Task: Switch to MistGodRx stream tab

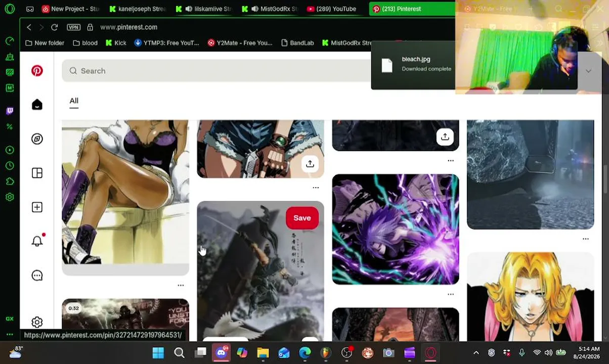Action: tap(271, 9)
